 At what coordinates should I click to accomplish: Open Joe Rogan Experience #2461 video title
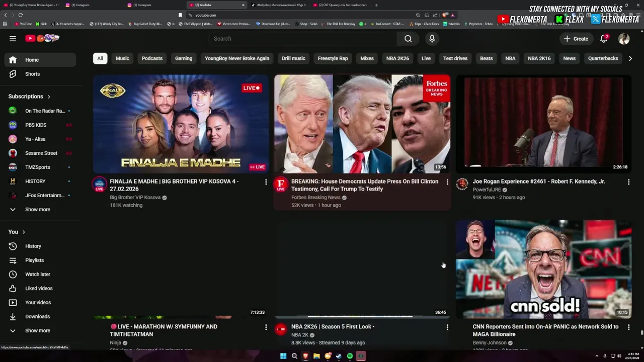(x=539, y=182)
